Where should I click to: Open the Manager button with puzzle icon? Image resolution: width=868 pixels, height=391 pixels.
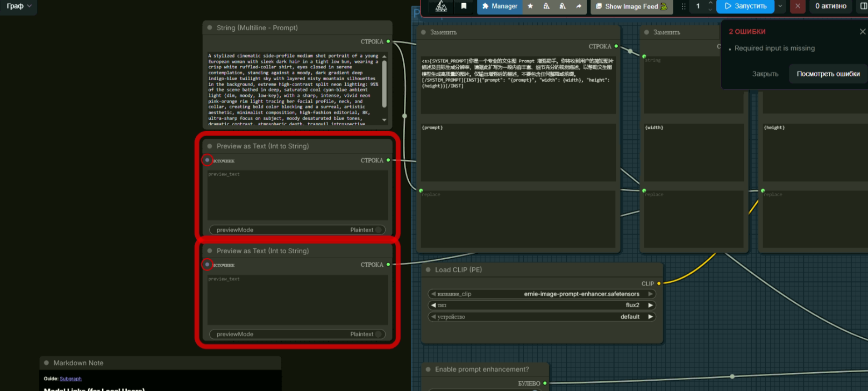coord(500,6)
